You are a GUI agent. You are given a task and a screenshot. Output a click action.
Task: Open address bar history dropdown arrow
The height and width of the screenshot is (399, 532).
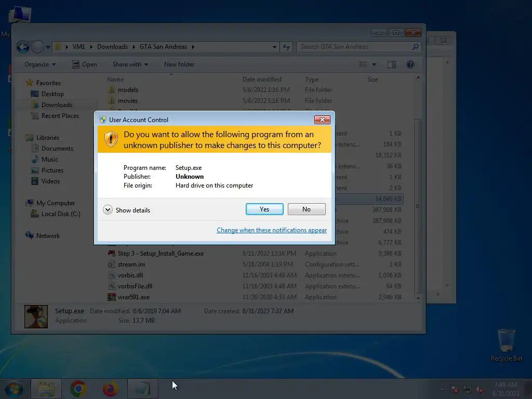(x=274, y=47)
